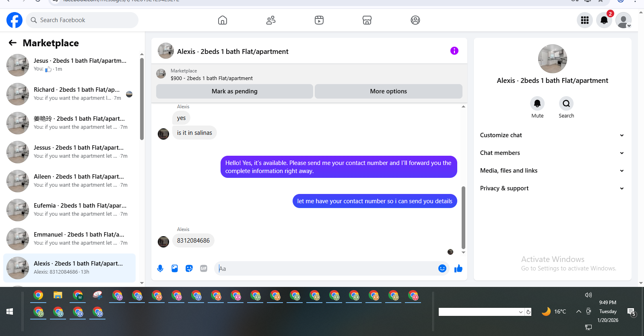
Task: Expand Media, files and links section
Action: pos(552,171)
